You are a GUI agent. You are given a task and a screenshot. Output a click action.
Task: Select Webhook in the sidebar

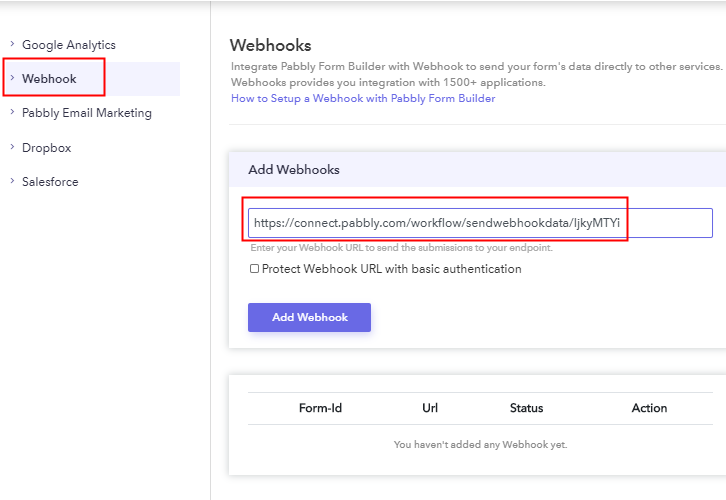(x=49, y=79)
